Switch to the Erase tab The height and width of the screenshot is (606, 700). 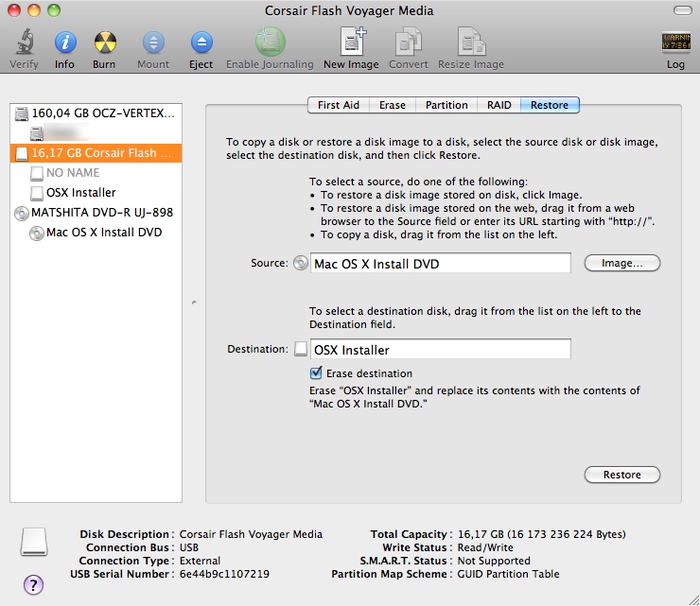click(x=393, y=105)
